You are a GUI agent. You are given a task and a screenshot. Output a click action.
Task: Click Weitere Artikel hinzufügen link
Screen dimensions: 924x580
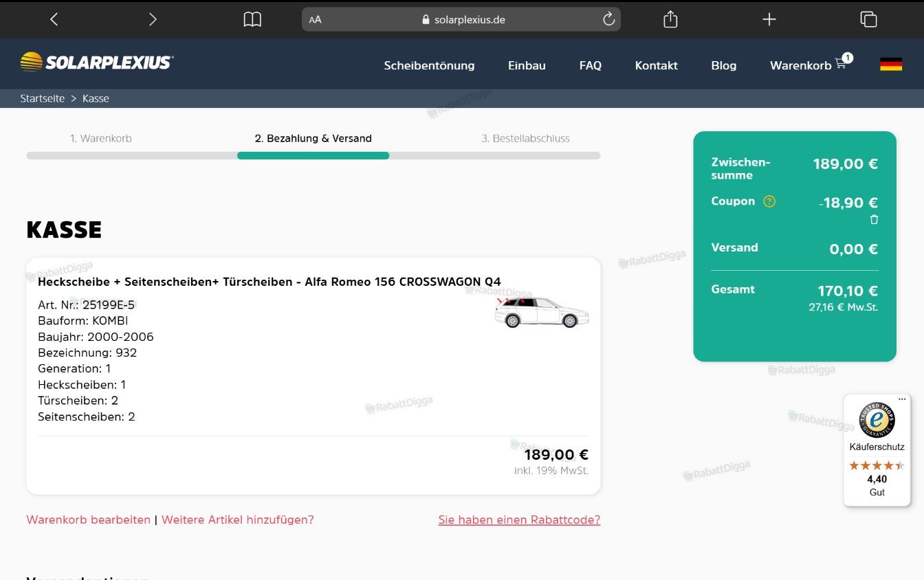click(x=237, y=520)
